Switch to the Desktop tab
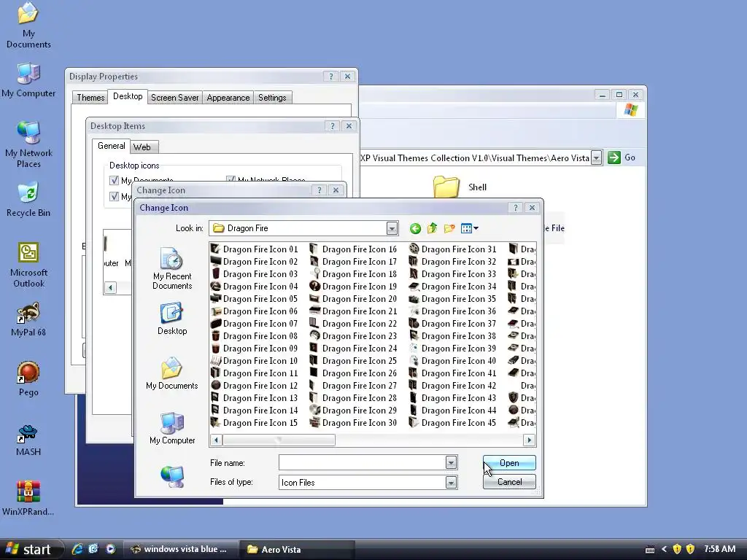 (128, 96)
